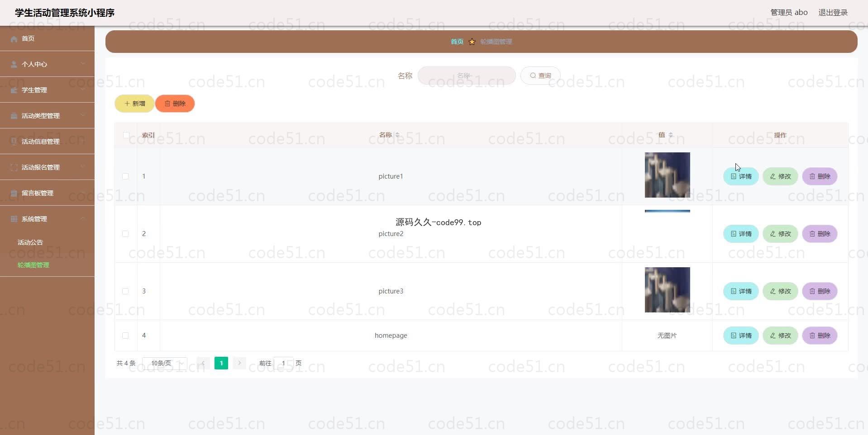The image size is (868, 435).
Task: Click 退出登录 link
Action: tap(833, 13)
